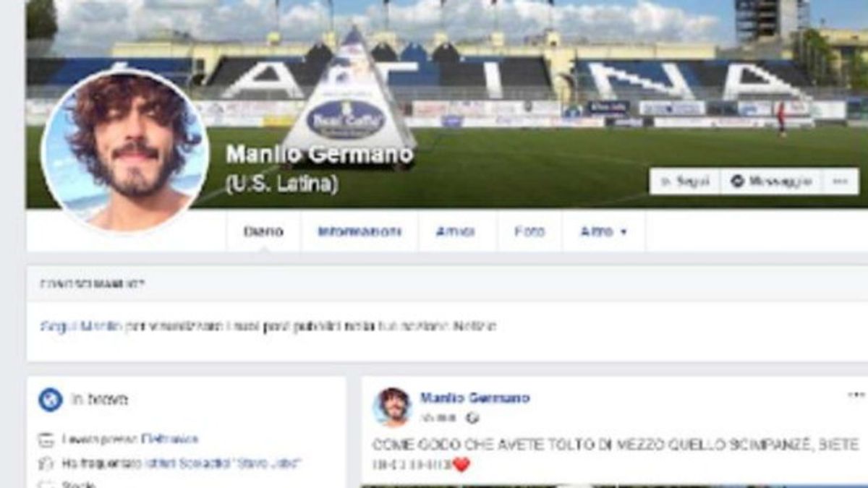Open the post options three-dots menu
This screenshot has width=868, height=488.
[x=856, y=395]
